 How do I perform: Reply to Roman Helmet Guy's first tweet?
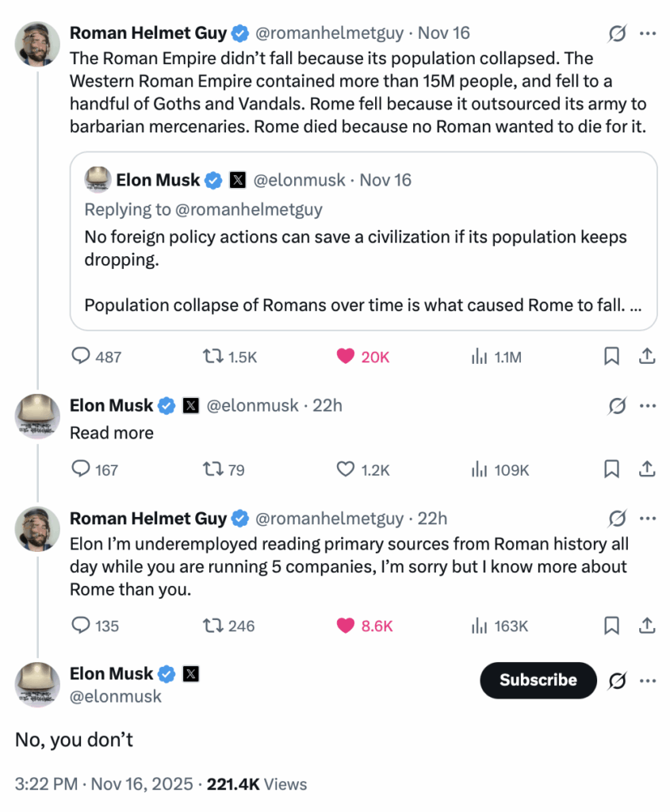click(82, 357)
